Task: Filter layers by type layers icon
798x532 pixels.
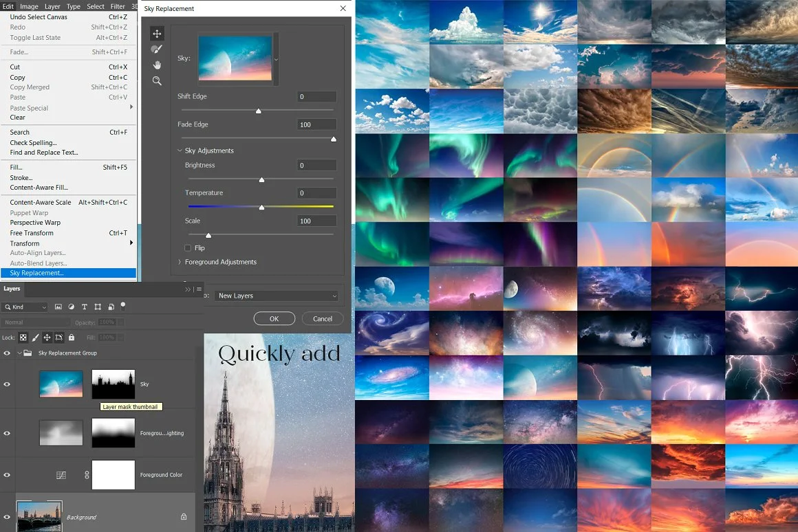Action: pos(85,307)
